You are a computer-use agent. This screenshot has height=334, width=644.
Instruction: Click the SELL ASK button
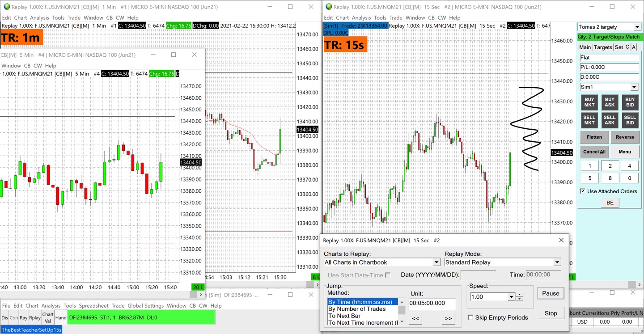610,120
